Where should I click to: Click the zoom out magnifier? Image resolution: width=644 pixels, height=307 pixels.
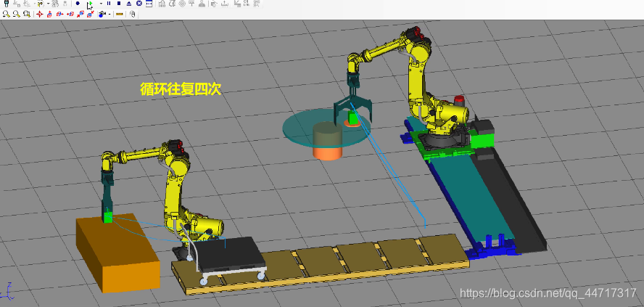[x=17, y=14]
